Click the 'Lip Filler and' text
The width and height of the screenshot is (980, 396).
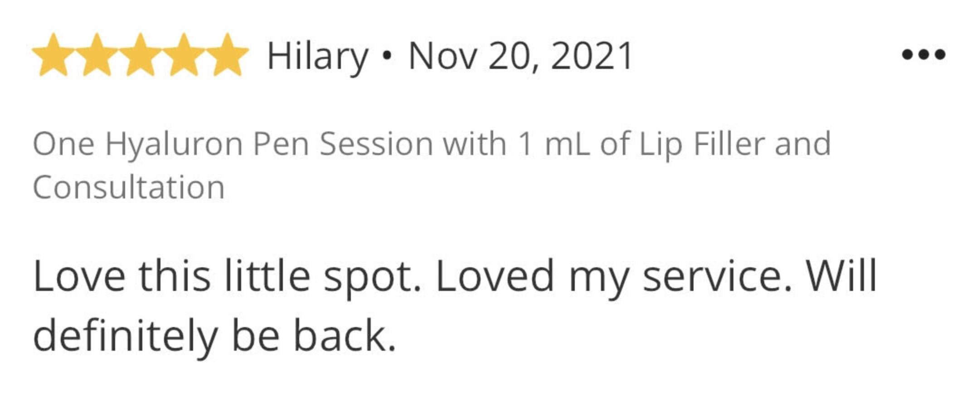tap(735, 145)
